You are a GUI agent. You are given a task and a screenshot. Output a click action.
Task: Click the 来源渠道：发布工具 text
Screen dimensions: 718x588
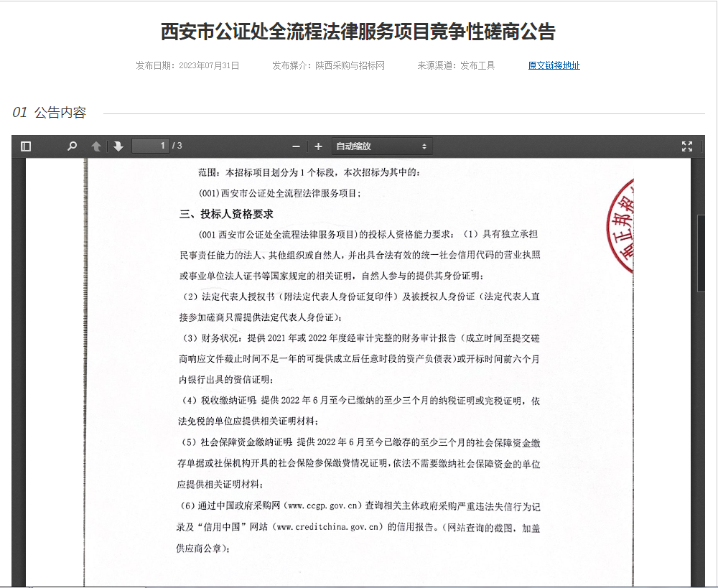click(x=456, y=65)
